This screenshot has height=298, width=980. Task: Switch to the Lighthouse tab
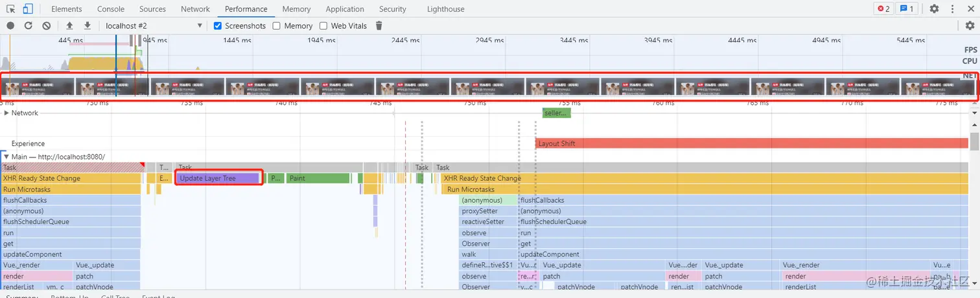click(446, 9)
